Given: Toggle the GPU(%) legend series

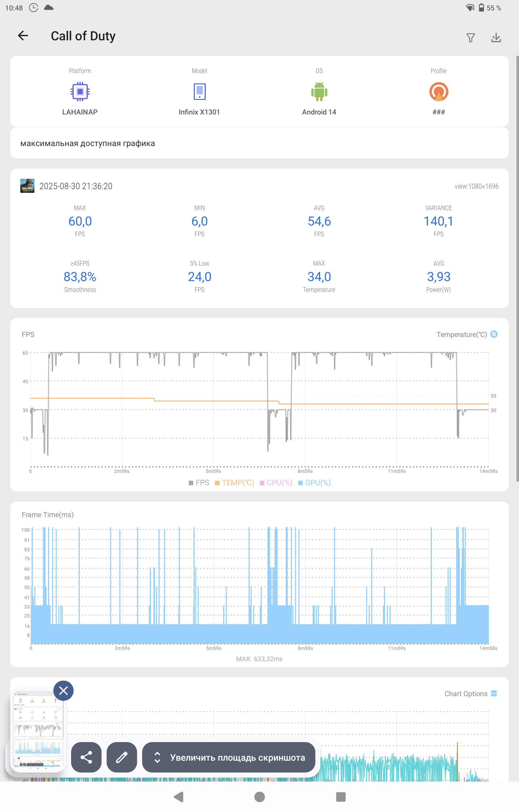Looking at the screenshot, I should 314,482.
